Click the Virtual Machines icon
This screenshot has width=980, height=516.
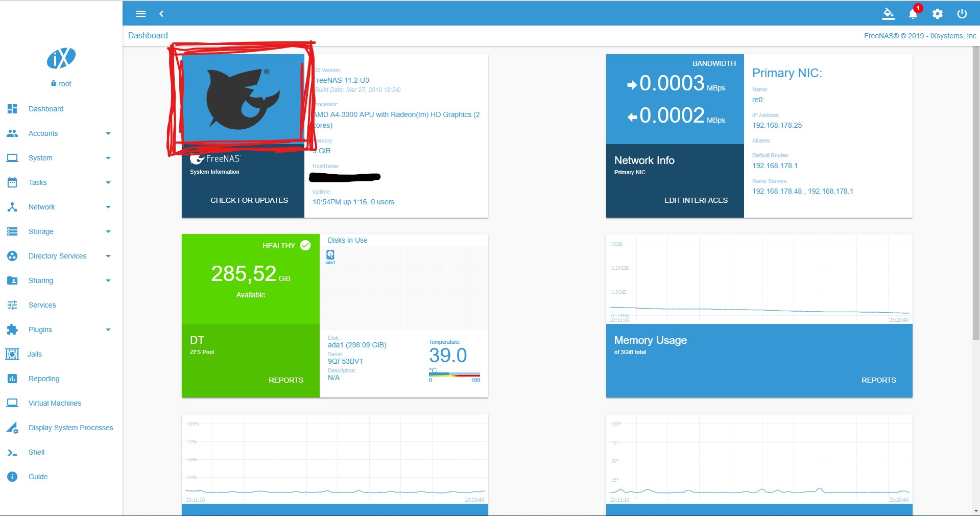pyautogui.click(x=12, y=403)
